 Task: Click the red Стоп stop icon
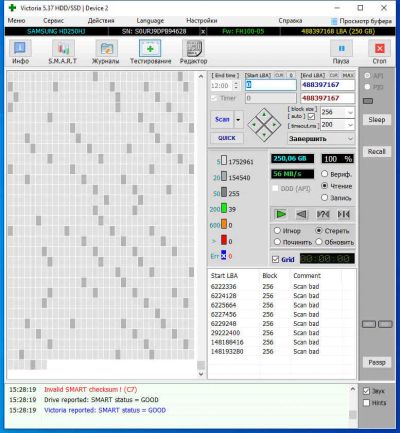point(379,49)
